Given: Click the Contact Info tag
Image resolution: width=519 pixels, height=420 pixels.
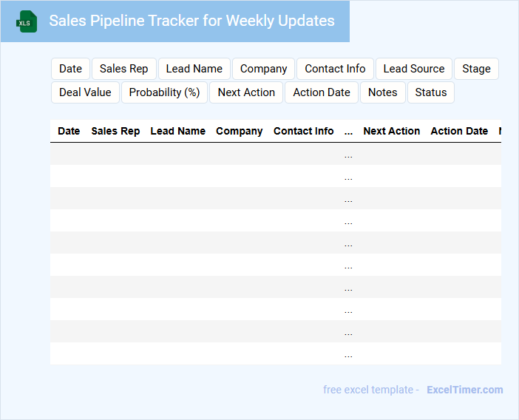Looking at the screenshot, I should tap(335, 69).
